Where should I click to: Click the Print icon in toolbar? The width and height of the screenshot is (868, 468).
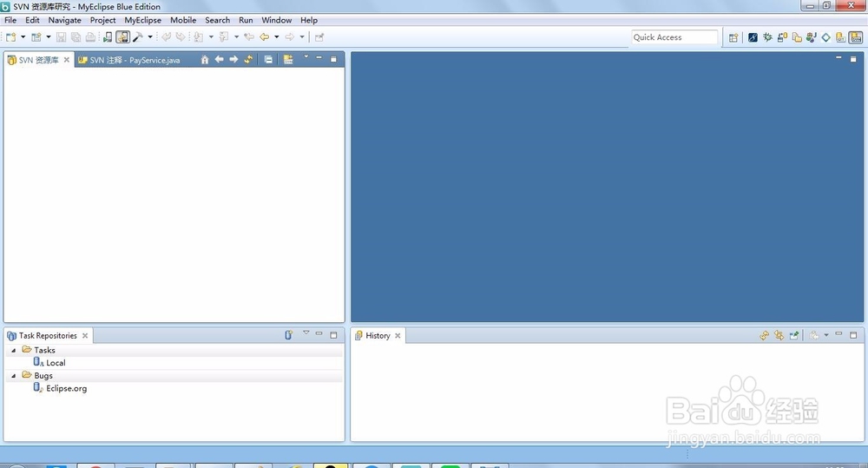point(90,37)
